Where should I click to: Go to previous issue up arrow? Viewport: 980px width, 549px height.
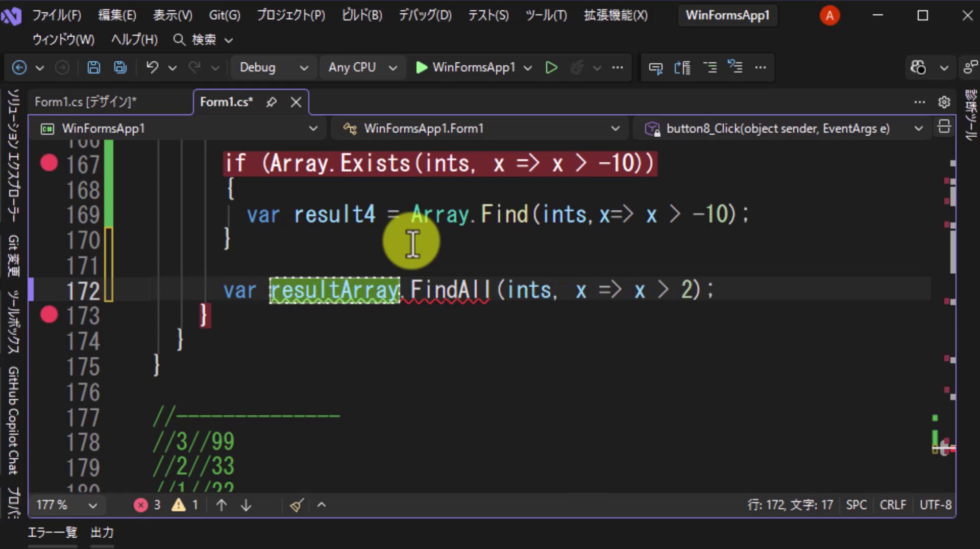[222, 505]
